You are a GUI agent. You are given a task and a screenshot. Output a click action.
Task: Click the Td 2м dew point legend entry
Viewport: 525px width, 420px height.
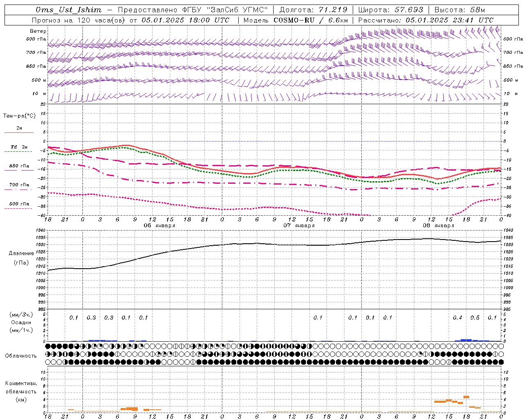pyautogui.click(x=19, y=147)
